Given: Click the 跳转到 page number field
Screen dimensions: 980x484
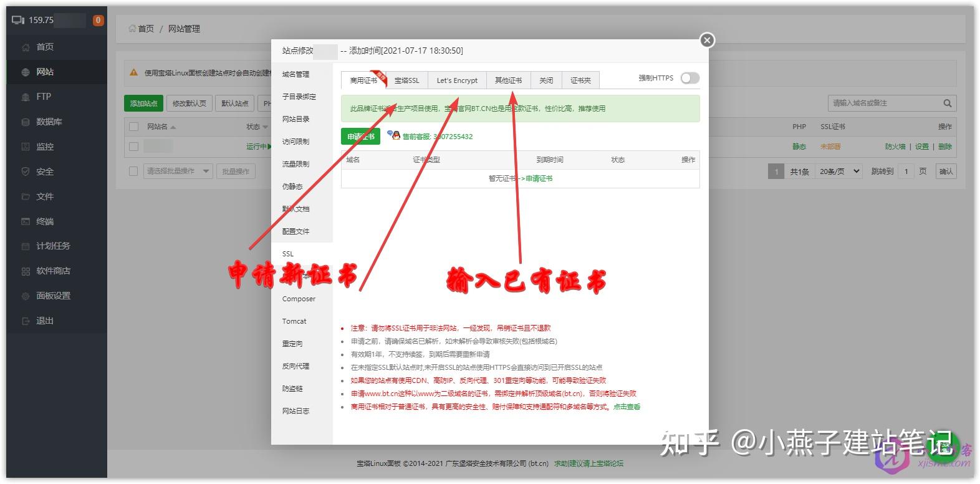Looking at the screenshot, I should pyautogui.click(x=906, y=171).
